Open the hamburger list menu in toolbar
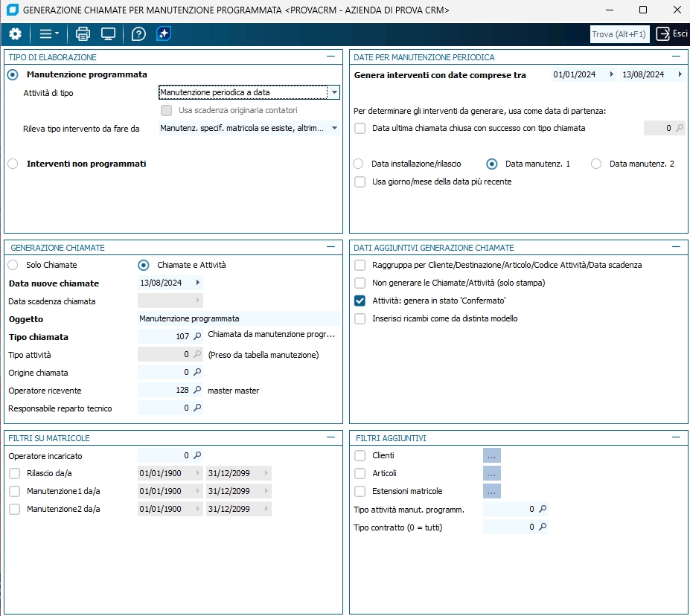 coord(48,34)
